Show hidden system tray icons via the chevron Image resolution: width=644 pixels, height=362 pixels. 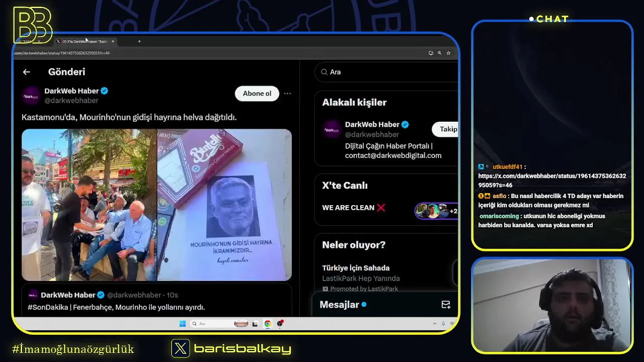pos(435,324)
